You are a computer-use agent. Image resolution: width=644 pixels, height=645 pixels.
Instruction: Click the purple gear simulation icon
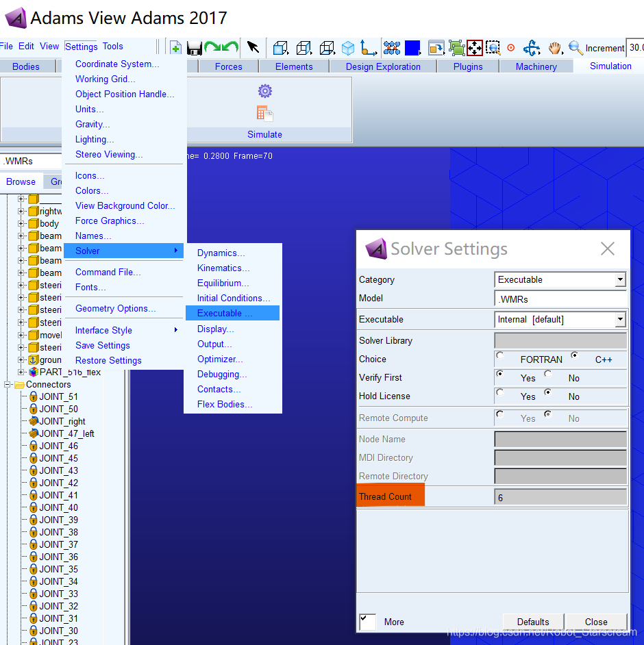[265, 91]
